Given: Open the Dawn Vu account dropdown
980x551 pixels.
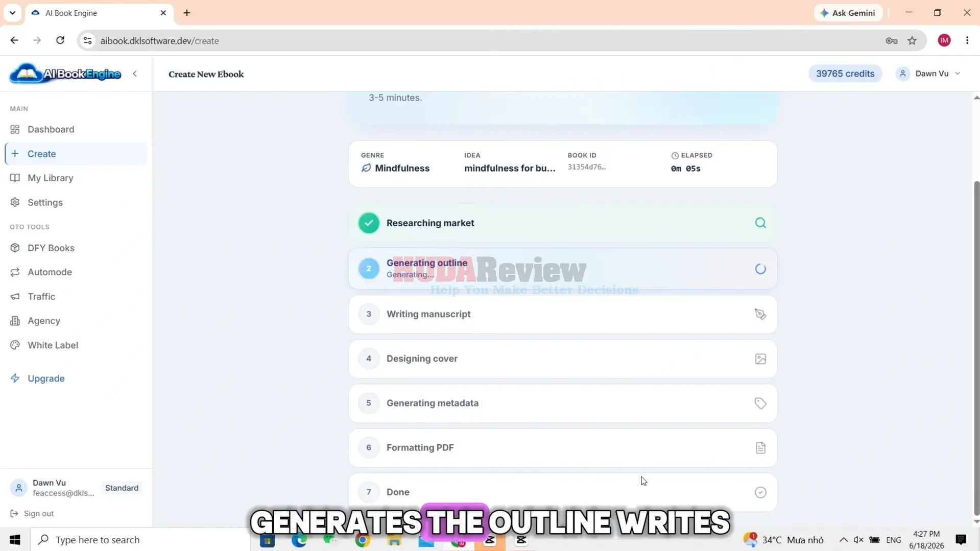Looking at the screenshot, I should click(929, 74).
